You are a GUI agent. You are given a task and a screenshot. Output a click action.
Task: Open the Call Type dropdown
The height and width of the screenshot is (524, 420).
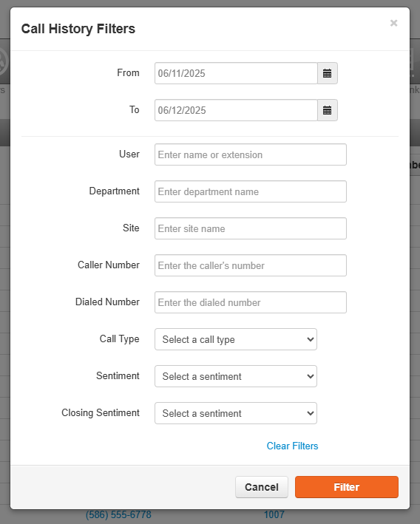[236, 339]
